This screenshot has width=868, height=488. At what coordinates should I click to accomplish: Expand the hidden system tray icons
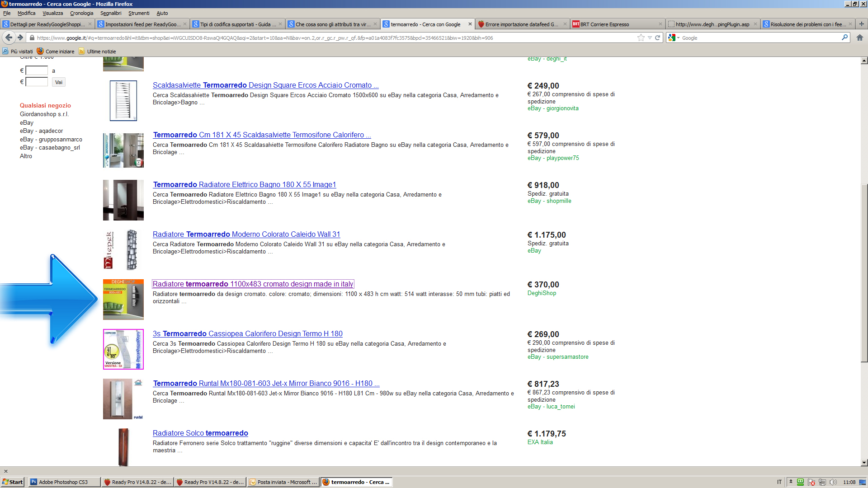click(x=791, y=482)
